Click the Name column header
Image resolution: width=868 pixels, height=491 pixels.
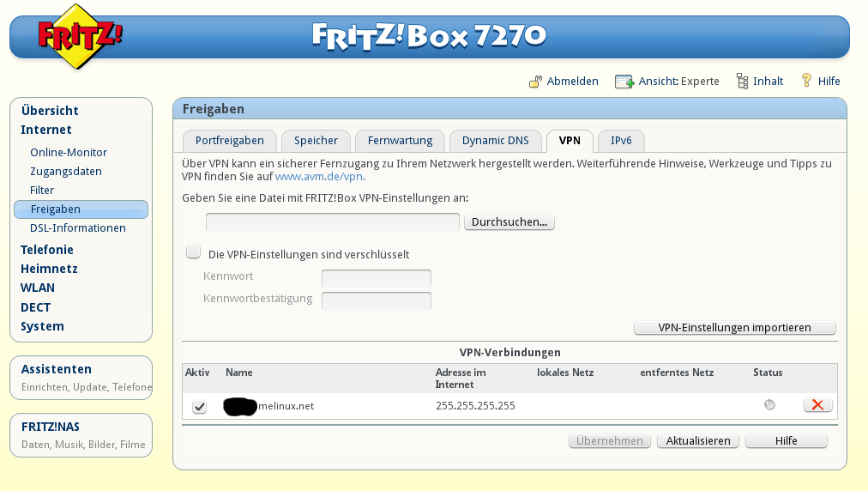pos(239,373)
